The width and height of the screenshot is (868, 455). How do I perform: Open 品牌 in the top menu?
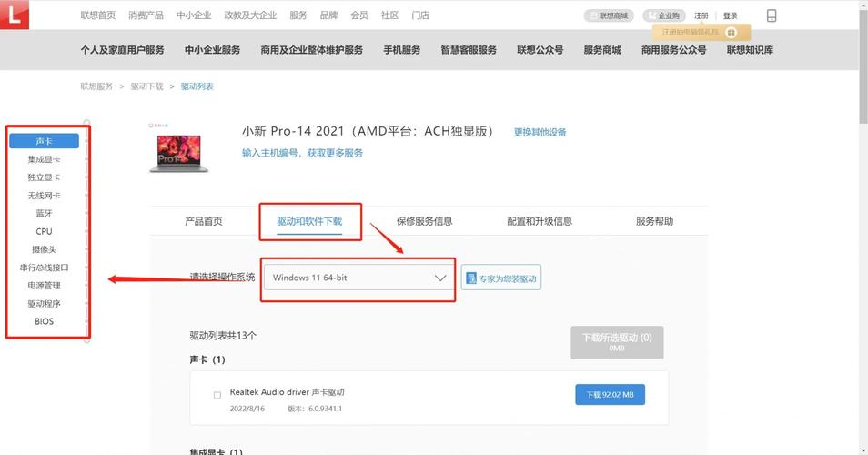point(328,15)
